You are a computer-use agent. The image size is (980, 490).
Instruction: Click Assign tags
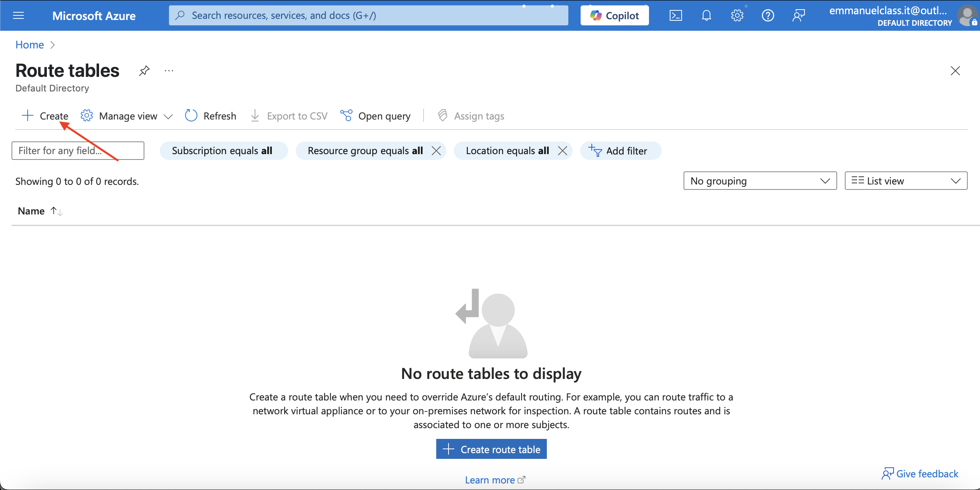(471, 116)
